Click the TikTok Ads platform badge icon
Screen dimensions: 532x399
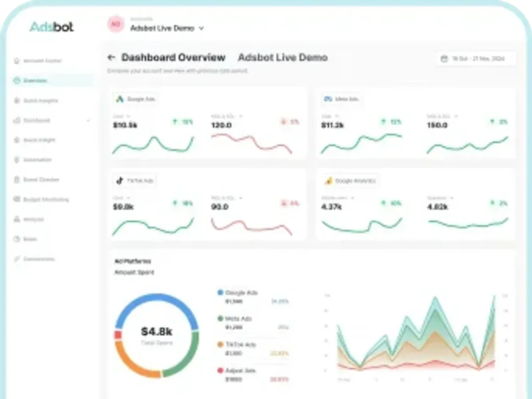[120, 180]
